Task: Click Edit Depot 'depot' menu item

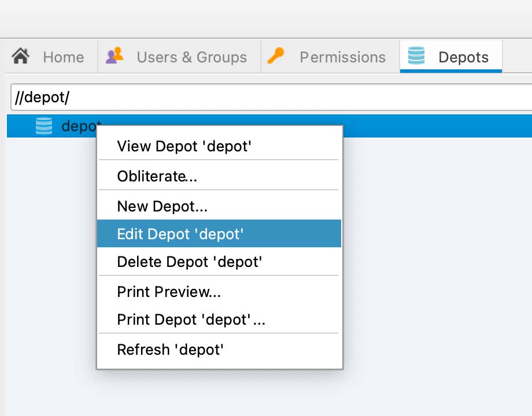Action: [x=219, y=233]
